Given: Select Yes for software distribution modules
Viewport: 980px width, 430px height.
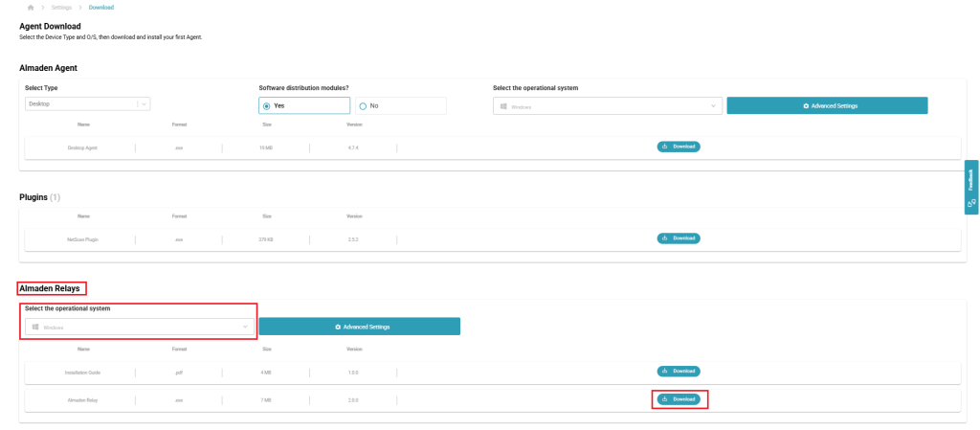Looking at the screenshot, I should 303,105.
